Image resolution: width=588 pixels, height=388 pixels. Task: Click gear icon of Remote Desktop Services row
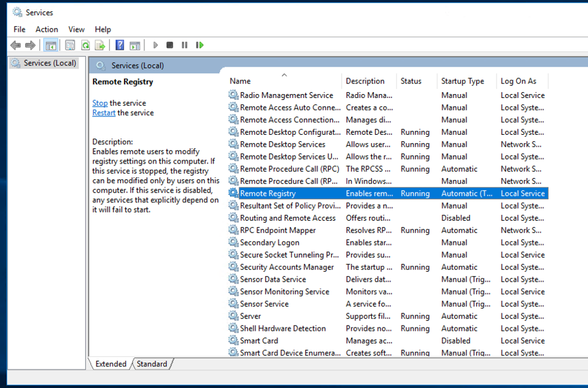point(233,144)
